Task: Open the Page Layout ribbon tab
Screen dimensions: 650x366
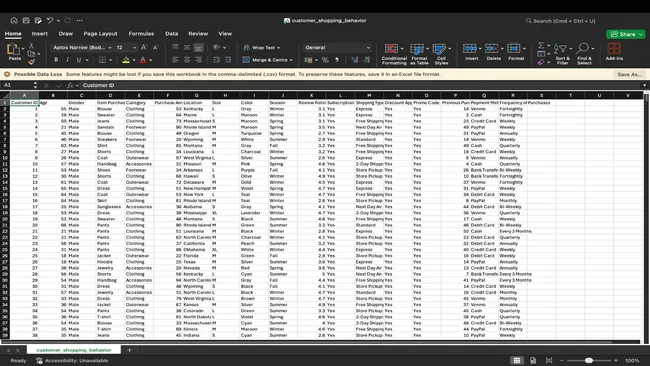Action: pyautogui.click(x=100, y=34)
